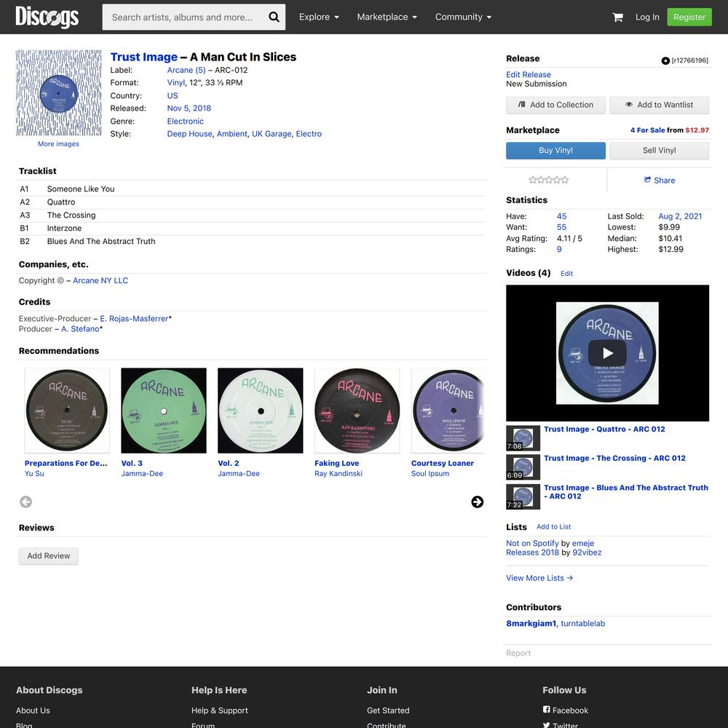
Task: Click the More images link
Action: point(58,144)
